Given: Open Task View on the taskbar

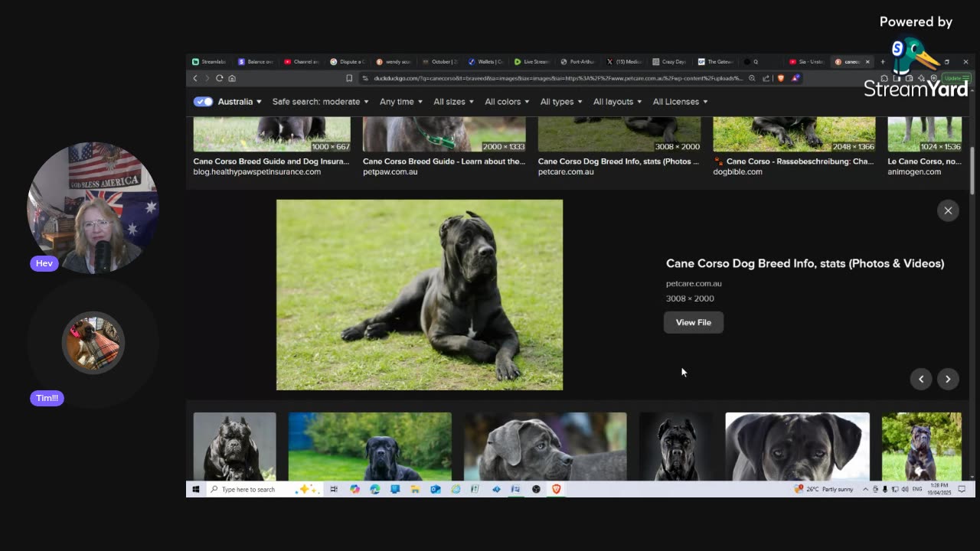Looking at the screenshot, I should (334, 489).
